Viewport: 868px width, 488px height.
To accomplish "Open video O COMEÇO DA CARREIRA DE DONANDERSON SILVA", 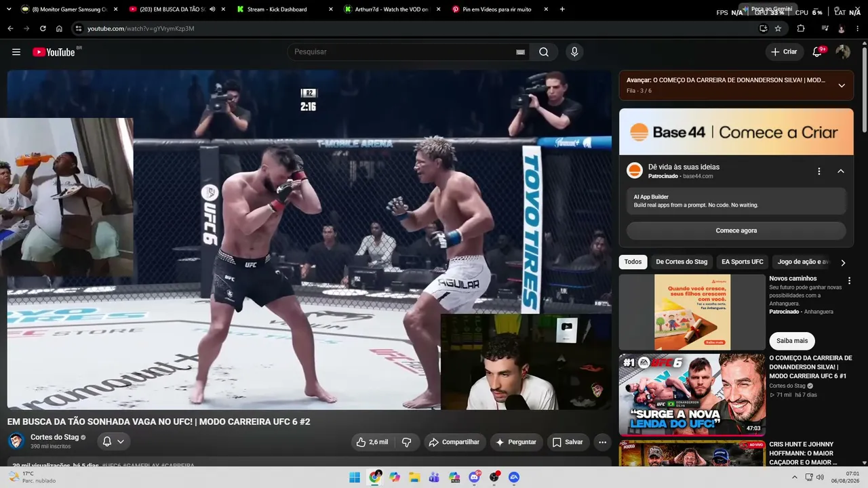I will [810, 367].
